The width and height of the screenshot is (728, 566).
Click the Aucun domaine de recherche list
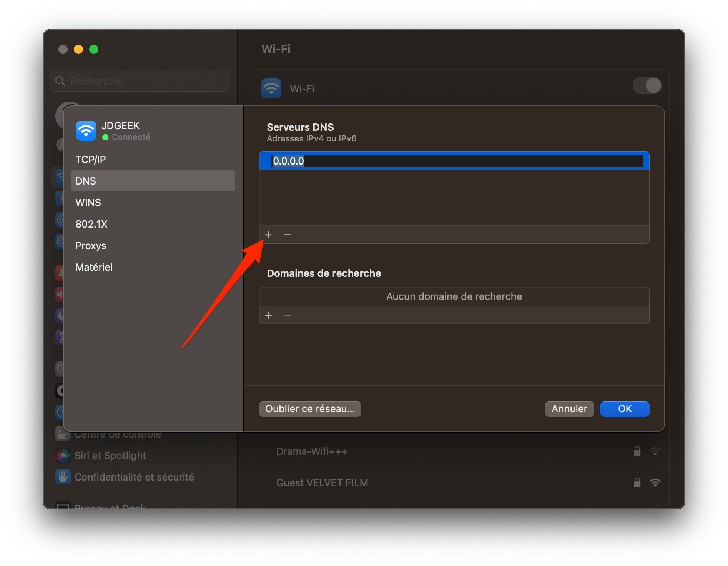click(454, 296)
